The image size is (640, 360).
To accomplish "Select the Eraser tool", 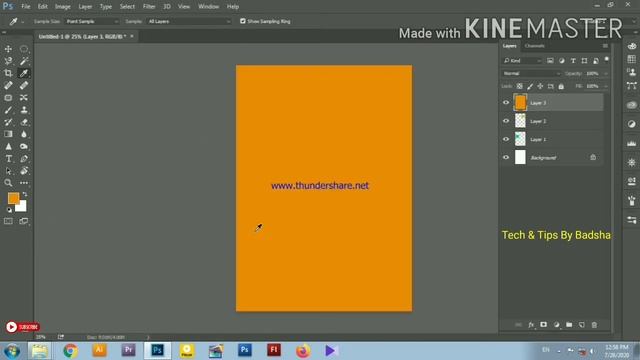I will click(x=24, y=122).
